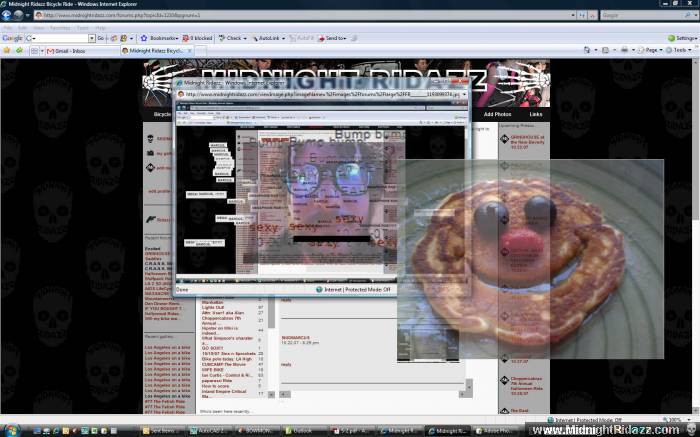Open Google Toolbar Settings
This screenshot has height=437, width=700.
click(682, 38)
